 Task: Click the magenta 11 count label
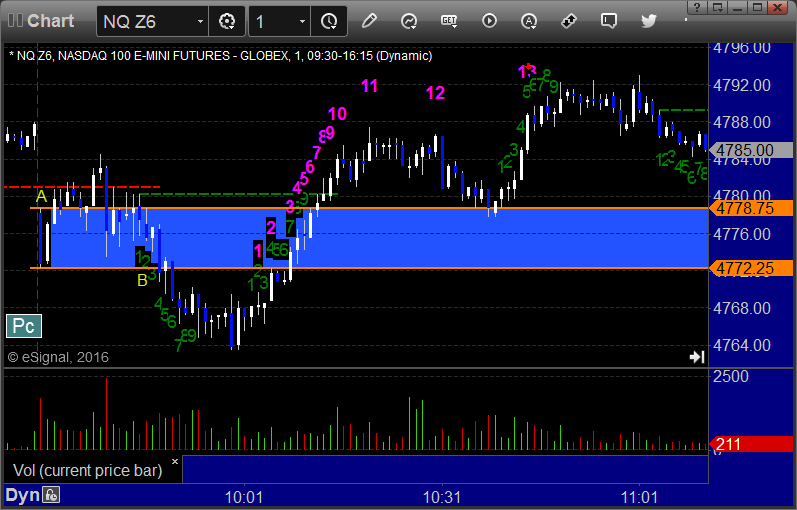pos(370,86)
